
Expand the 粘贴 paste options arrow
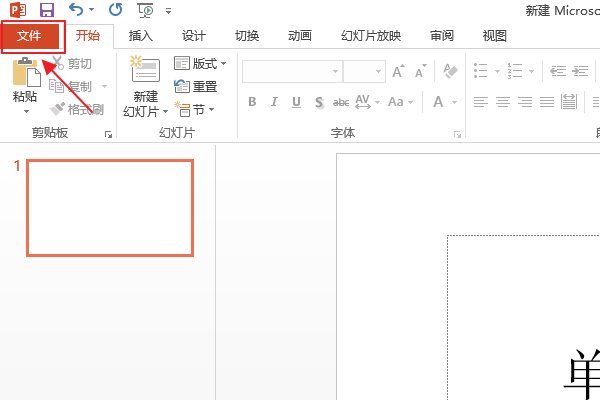[x=26, y=111]
